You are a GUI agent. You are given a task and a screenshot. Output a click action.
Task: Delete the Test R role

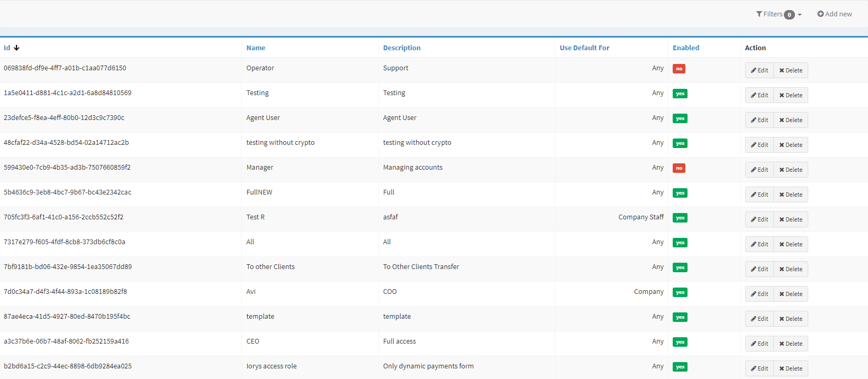click(791, 219)
